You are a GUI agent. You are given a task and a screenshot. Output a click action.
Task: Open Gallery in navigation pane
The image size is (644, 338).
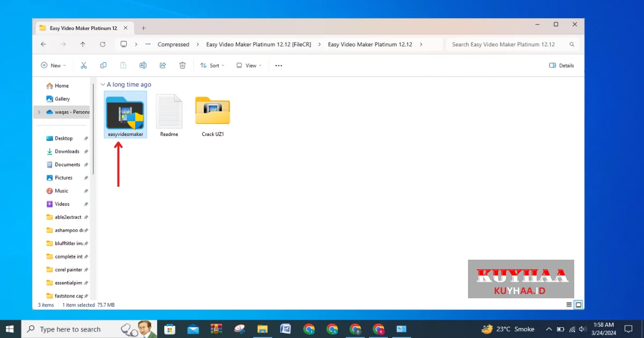58,99
